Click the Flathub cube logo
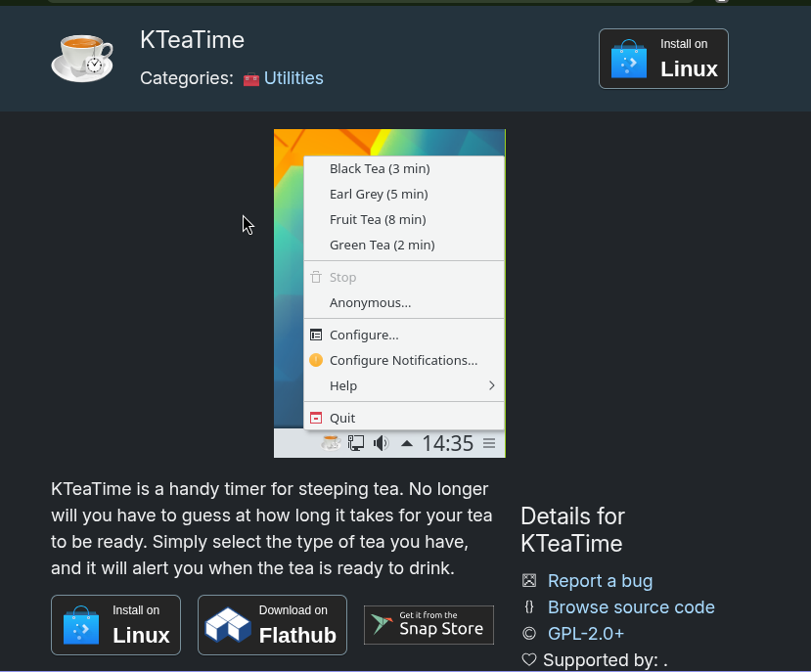The width and height of the screenshot is (811, 672). tap(228, 625)
